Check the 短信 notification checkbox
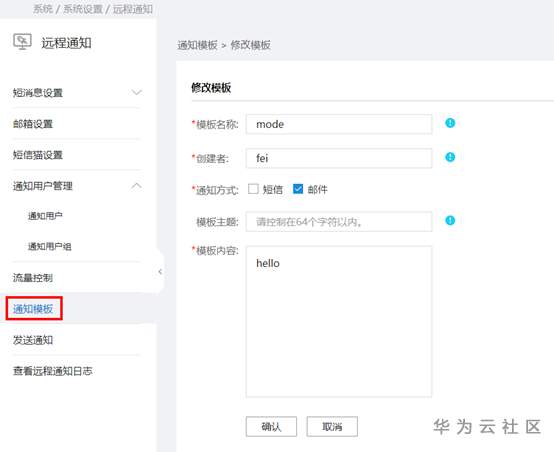Screen dimensions: 554x452 253,189
